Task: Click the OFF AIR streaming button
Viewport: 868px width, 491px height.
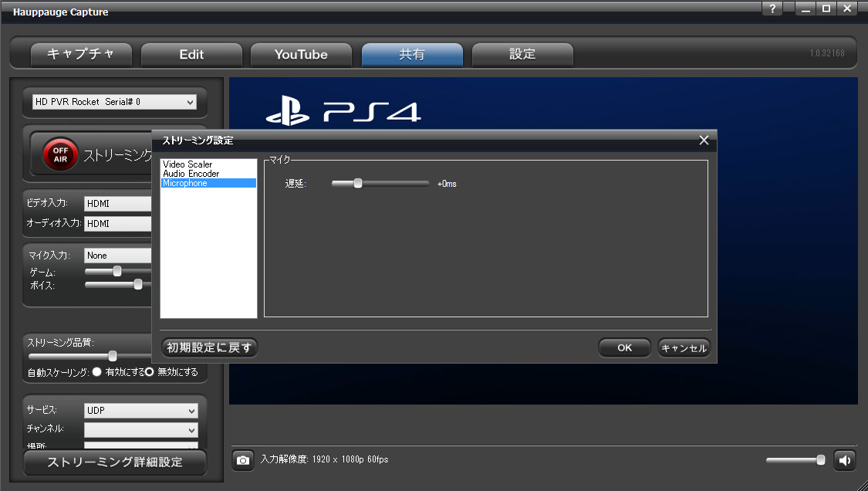Action: coord(60,154)
